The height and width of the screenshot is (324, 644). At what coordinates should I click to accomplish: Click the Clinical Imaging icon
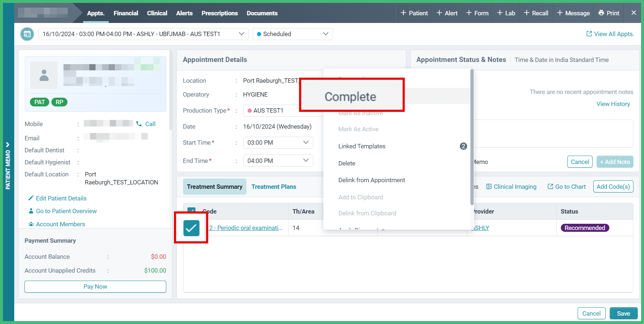pyautogui.click(x=489, y=187)
